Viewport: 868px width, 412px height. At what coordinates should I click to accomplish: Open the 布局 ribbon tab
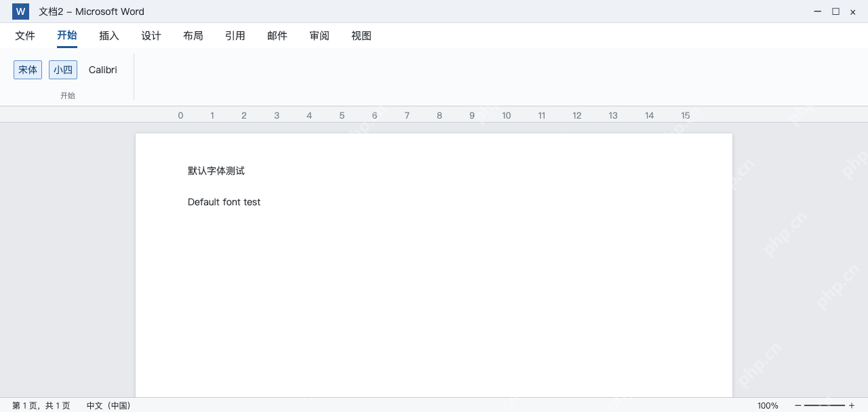193,36
